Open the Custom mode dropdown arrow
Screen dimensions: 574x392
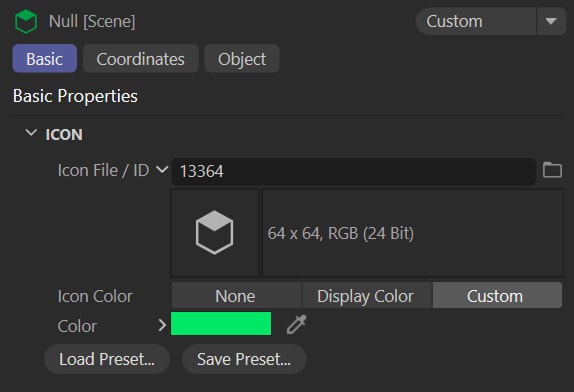click(x=551, y=21)
